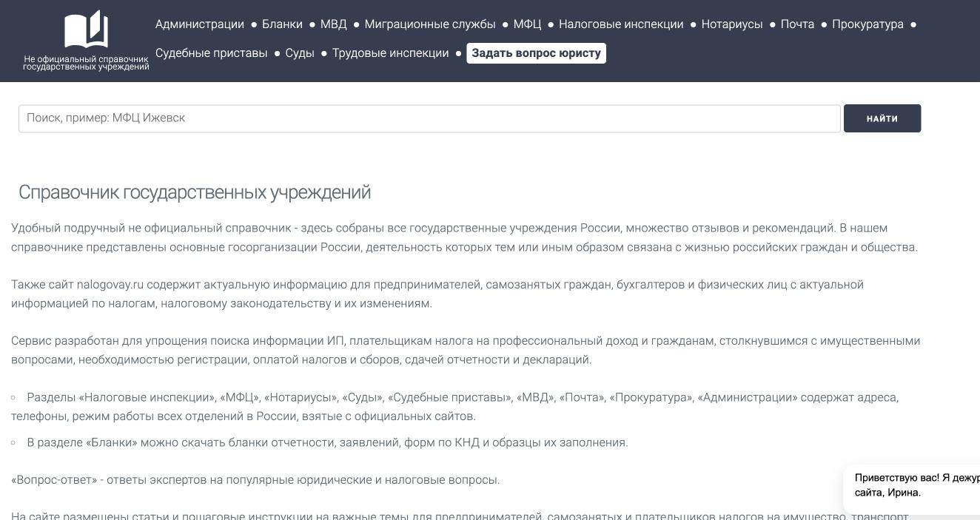
Task: Open the МФЦ menu link
Action: coord(527,24)
